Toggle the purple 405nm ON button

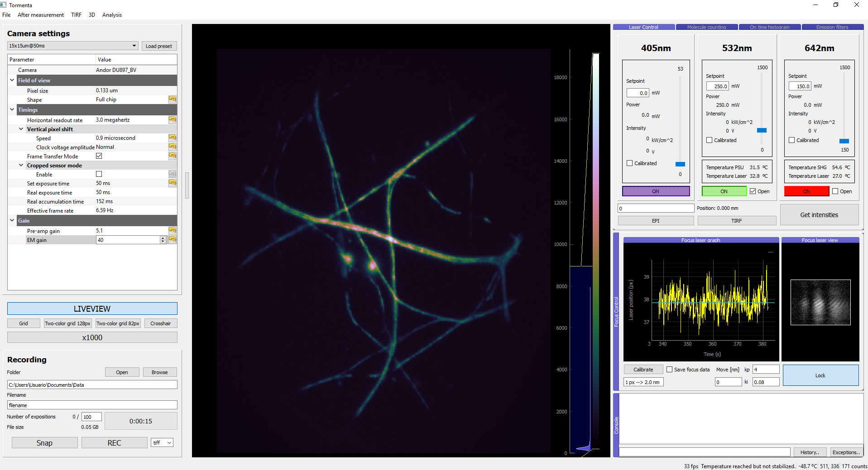pos(656,191)
